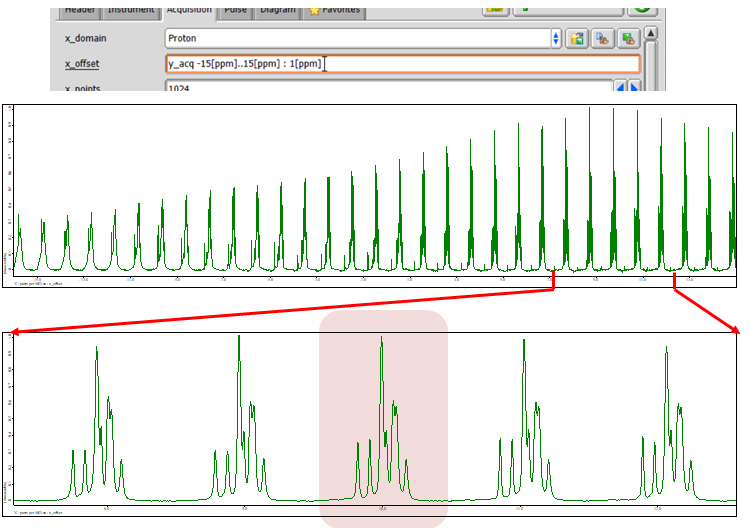This screenshot has width=750, height=528.
Task: Click the wide button left of the green button
Action: [567, 6]
